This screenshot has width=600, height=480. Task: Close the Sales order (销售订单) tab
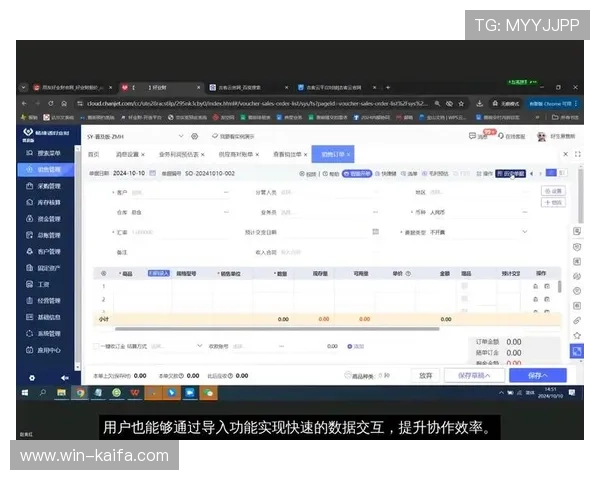point(348,155)
